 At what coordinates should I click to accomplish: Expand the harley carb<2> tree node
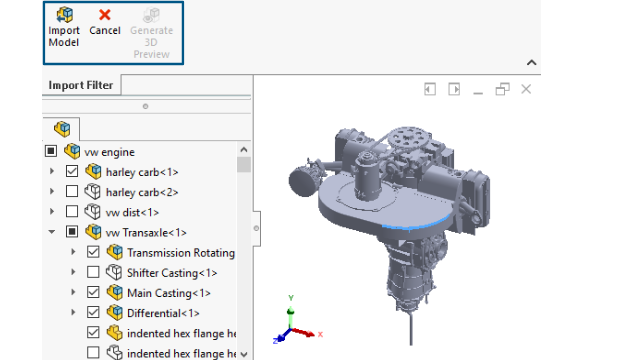[x=52, y=191]
